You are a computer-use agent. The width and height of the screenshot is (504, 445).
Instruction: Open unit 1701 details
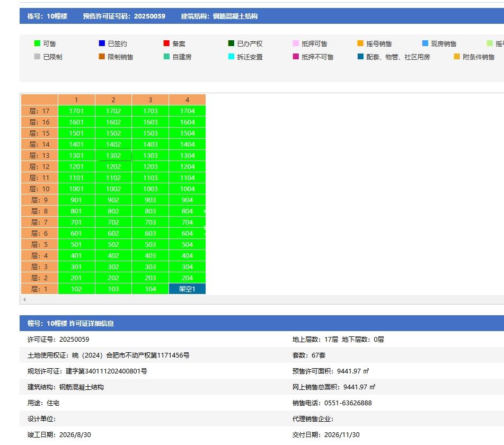click(x=76, y=111)
